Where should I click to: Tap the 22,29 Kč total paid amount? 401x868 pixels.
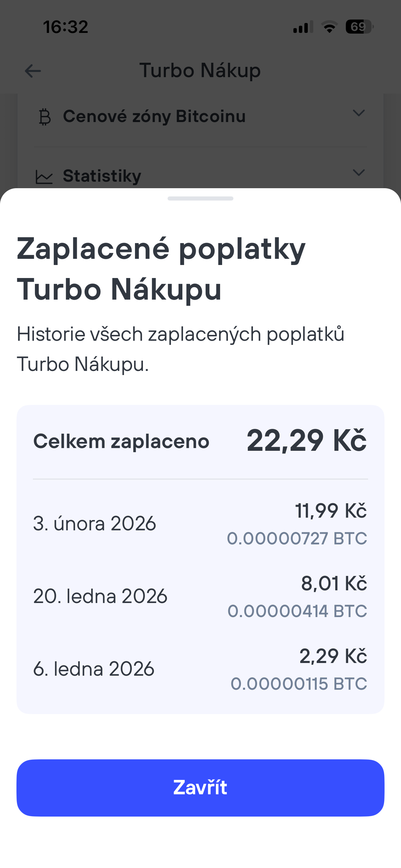pyautogui.click(x=306, y=441)
